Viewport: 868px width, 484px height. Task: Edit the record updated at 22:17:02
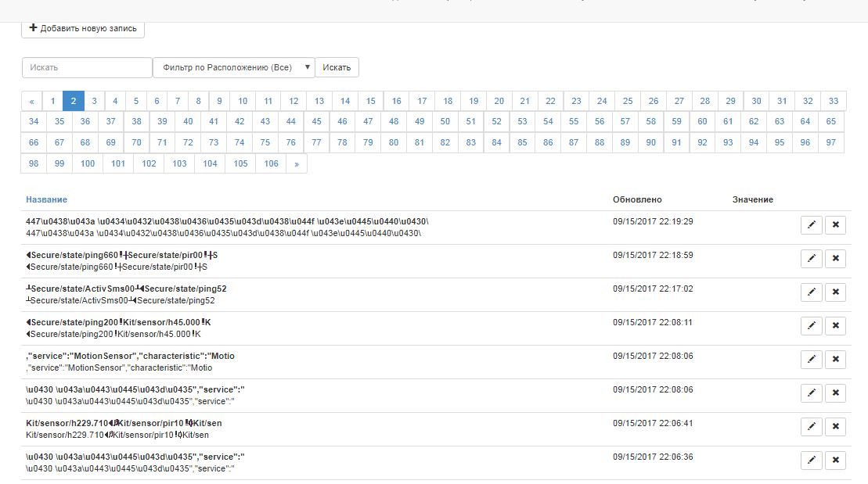coord(812,292)
